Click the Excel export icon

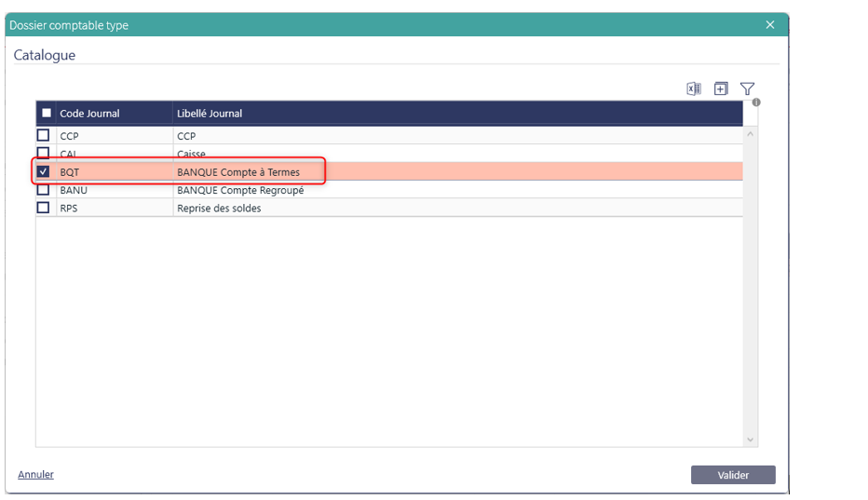tap(693, 89)
